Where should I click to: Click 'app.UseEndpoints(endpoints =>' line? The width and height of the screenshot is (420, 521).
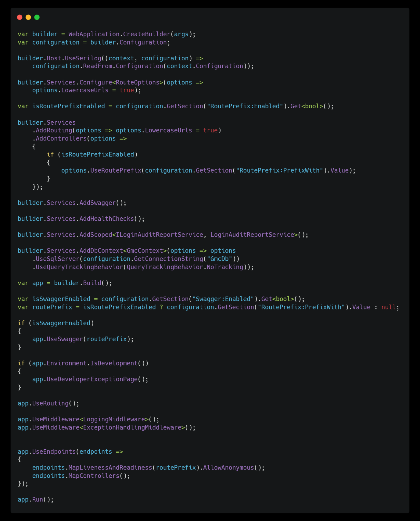70,451
